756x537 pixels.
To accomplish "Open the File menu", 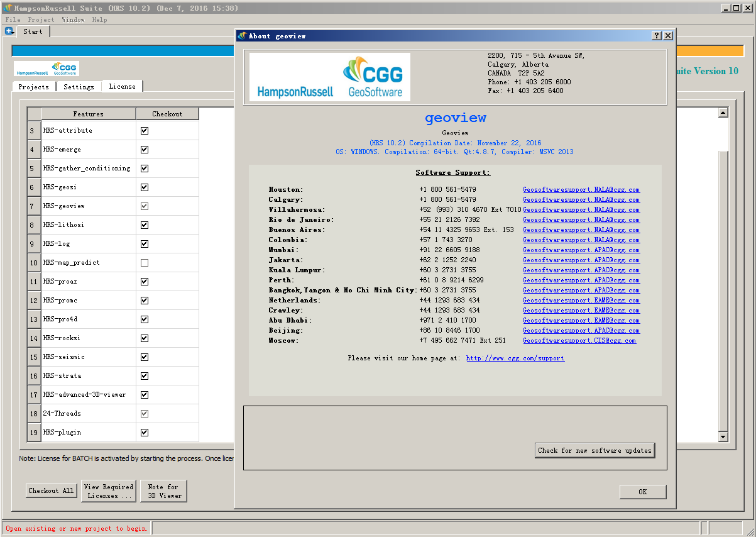I will [x=13, y=20].
